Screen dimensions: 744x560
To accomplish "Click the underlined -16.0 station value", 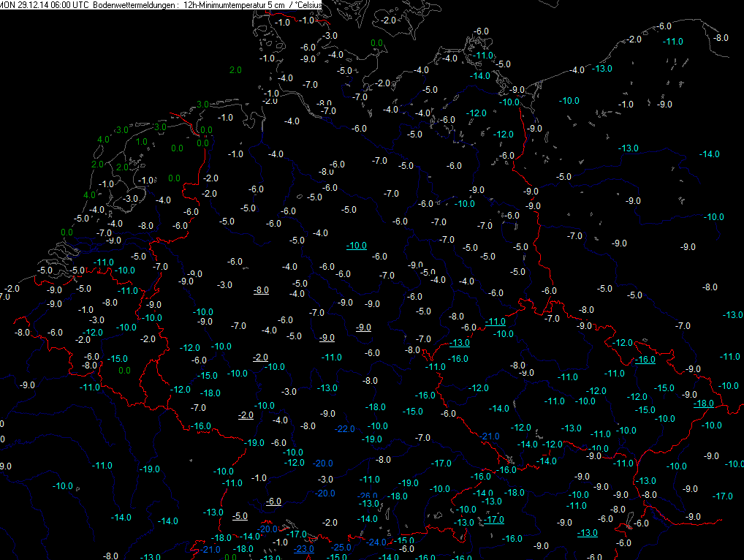I will pos(645,360).
